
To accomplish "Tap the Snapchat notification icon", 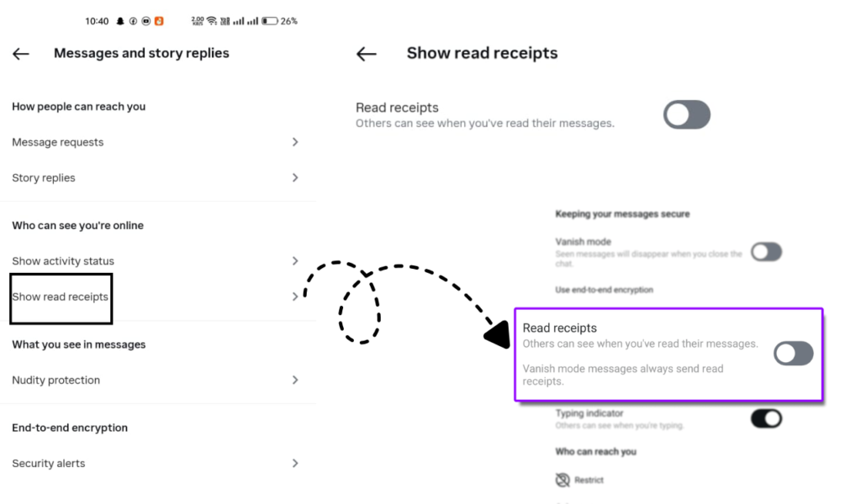I will pos(120,21).
